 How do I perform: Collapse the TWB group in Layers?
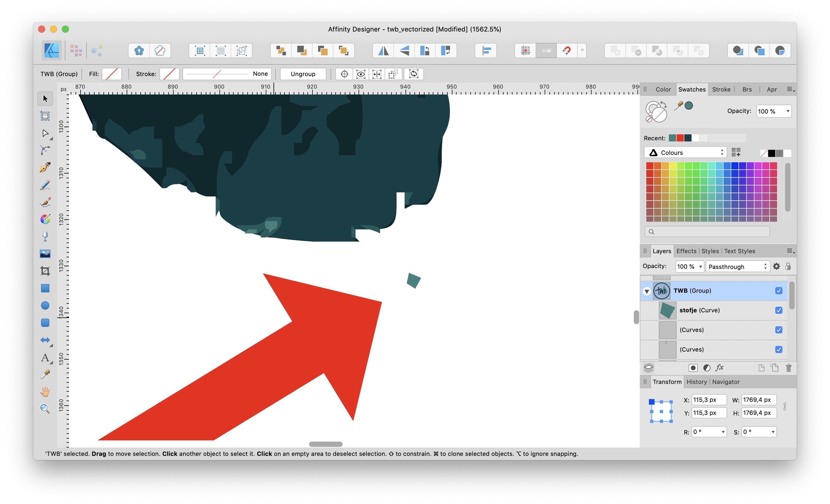coord(647,291)
